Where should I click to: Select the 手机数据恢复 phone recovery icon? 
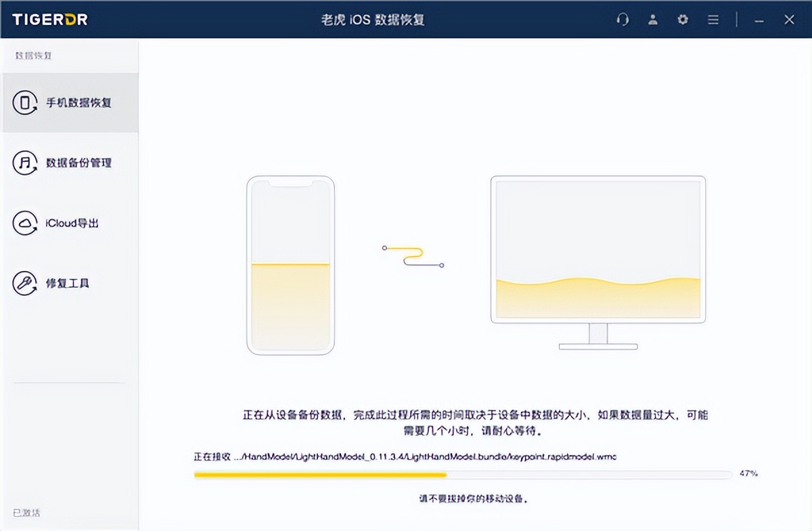[24, 102]
